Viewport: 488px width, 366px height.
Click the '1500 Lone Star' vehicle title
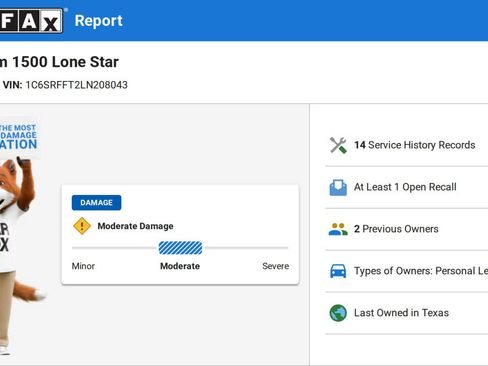click(65, 62)
